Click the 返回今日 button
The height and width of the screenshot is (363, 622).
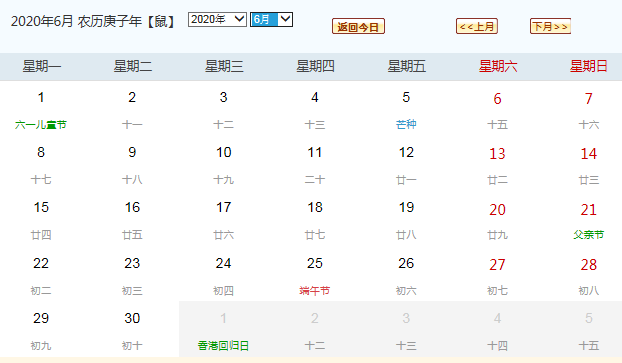tap(358, 27)
